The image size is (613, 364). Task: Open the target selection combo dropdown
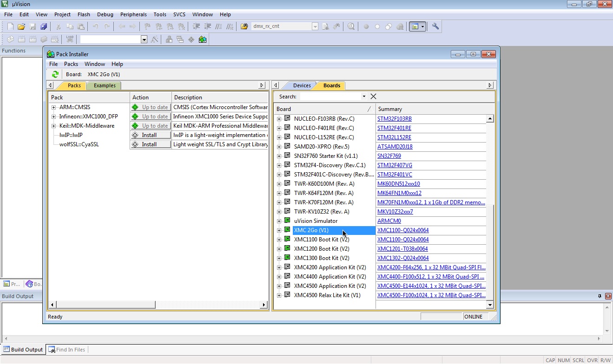[x=144, y=39]
